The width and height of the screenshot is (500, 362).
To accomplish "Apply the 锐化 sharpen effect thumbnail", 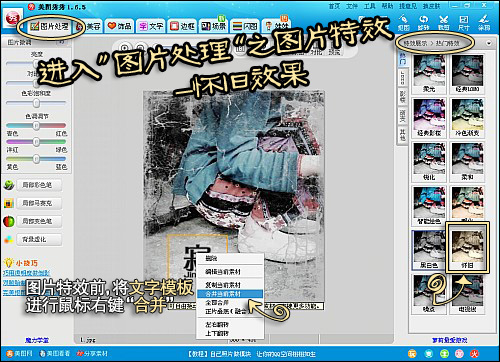I will [x=429, y=162].
